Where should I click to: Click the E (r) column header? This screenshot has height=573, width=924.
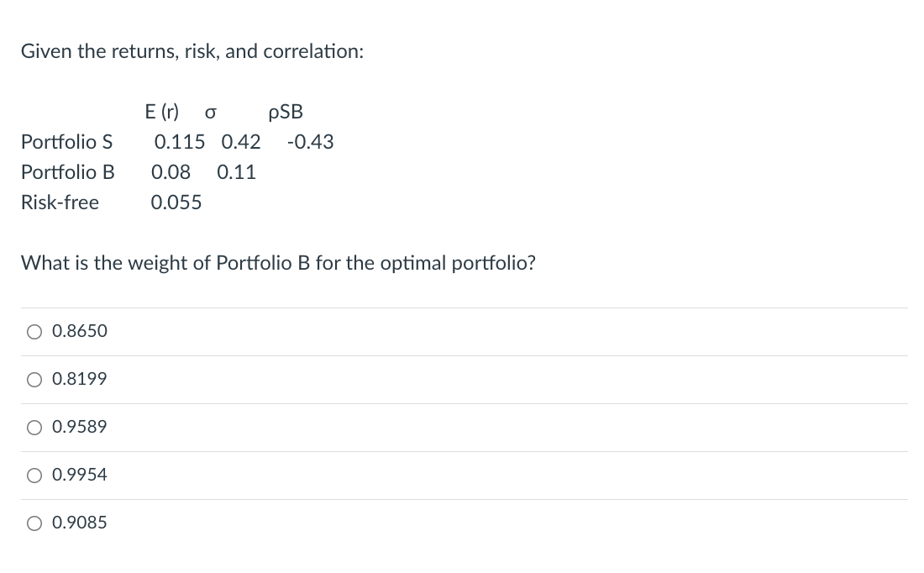(161, 112)
